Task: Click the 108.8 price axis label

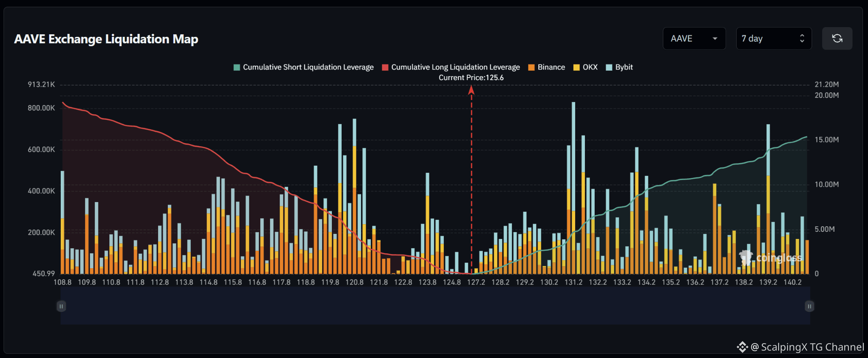Action: pyautogui.click(x=63, y=282)
